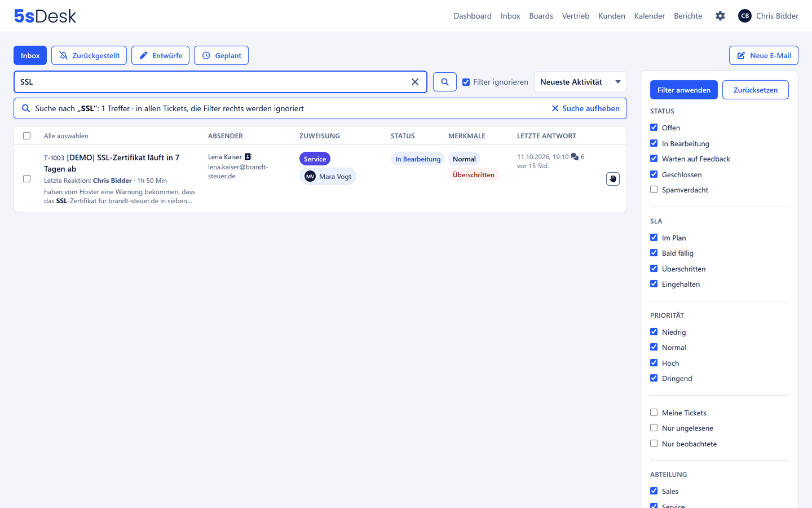Uncheck the Offen status filter
The height and width of the screenshot is (508, 812).
654,128
